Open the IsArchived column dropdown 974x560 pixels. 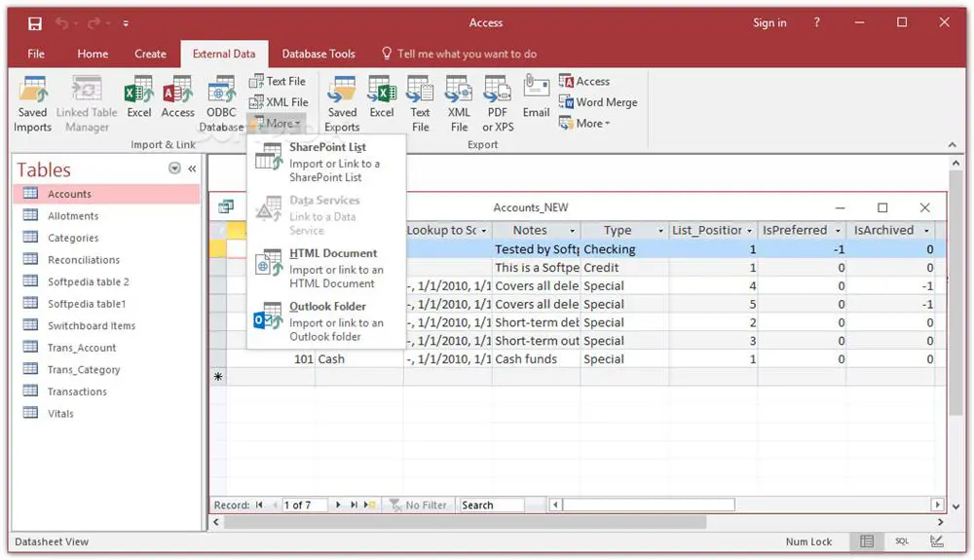click(x=927, y=231)
